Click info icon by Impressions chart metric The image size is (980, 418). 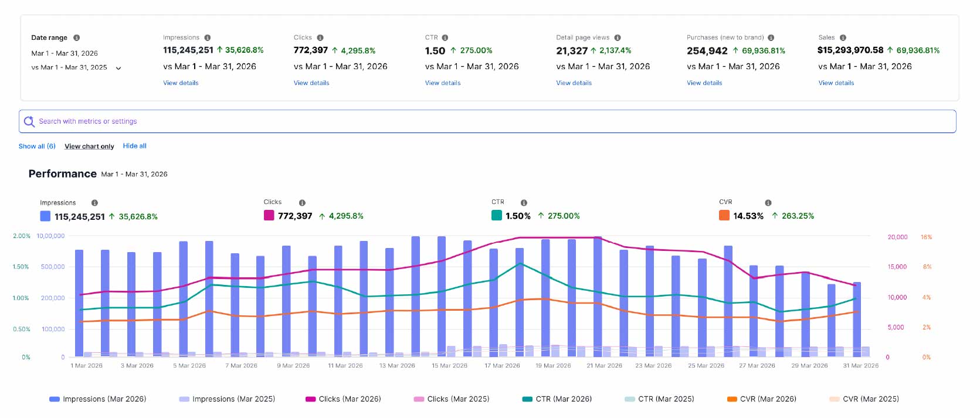click(94, 203)
